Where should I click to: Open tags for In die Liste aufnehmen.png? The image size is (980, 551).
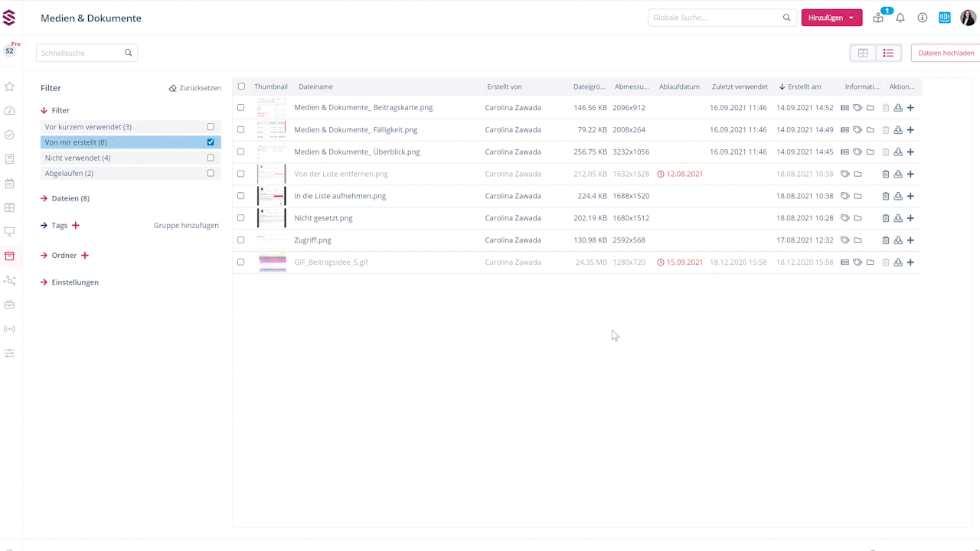pos(845,196)
